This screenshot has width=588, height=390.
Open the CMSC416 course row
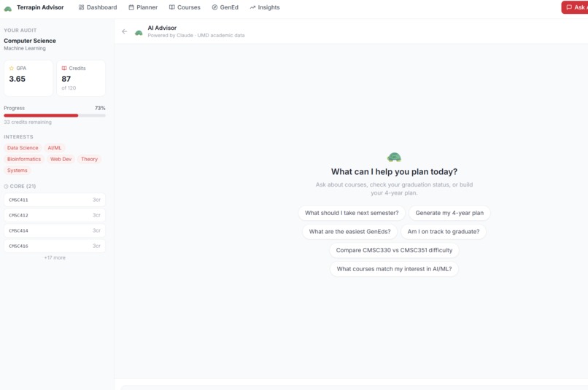(x=55, y=246)
